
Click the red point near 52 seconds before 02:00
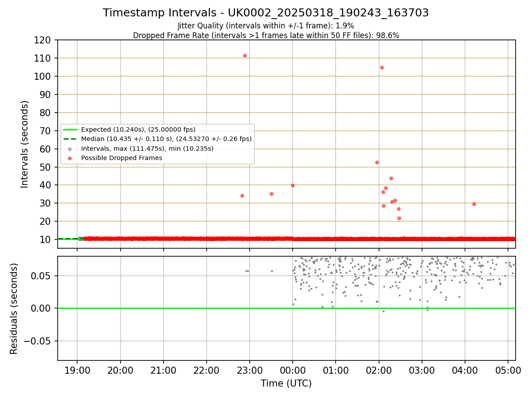point(377,162)
